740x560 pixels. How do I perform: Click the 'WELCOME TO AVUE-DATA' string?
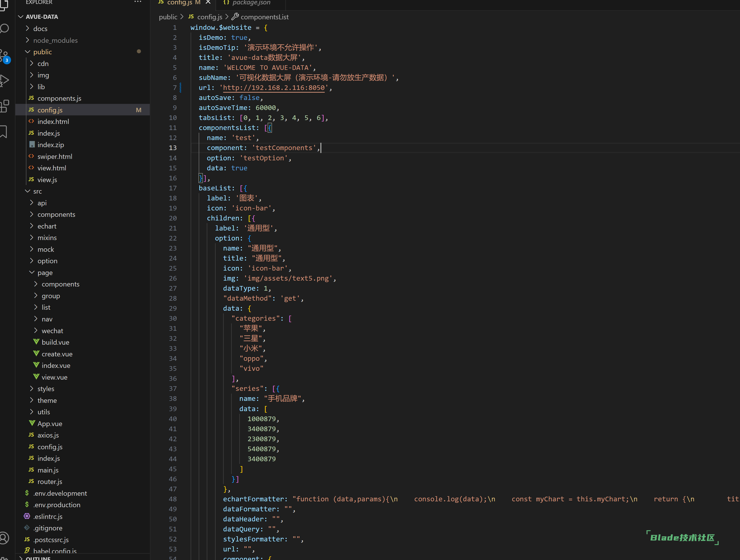pyautogui.click(x=268, y=67)
